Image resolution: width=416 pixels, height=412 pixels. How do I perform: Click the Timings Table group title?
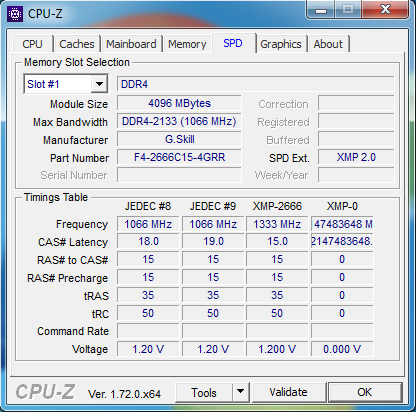click(56, 197)
